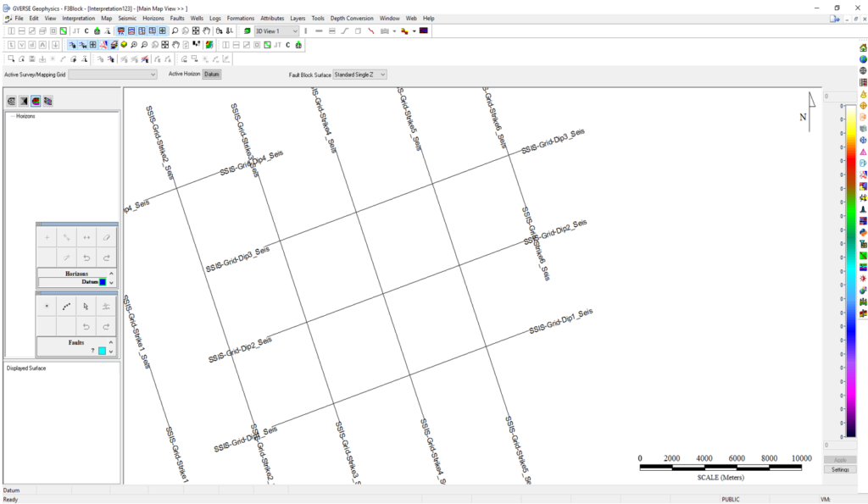Select the pointer tool in Faults panel
868x504 pixels.
(x=86, y=306)
